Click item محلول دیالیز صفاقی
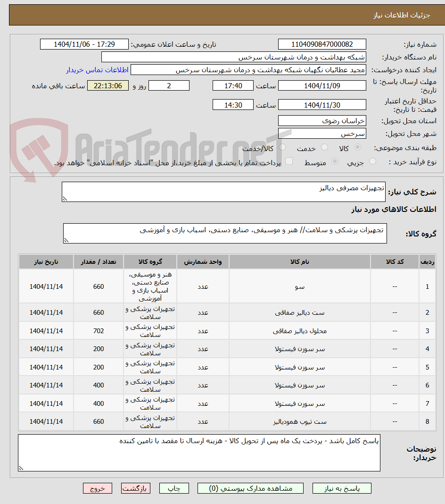The image size is (445, 504). 299,331
